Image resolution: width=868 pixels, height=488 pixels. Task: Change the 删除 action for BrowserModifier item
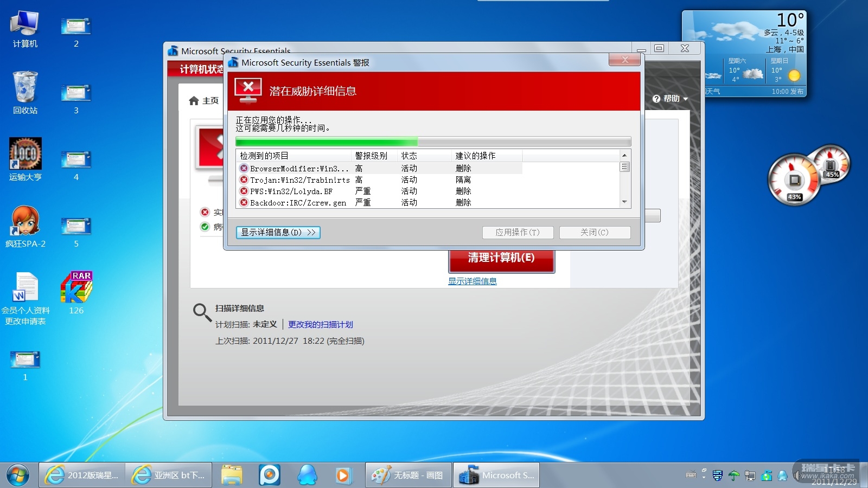(463, 169)
